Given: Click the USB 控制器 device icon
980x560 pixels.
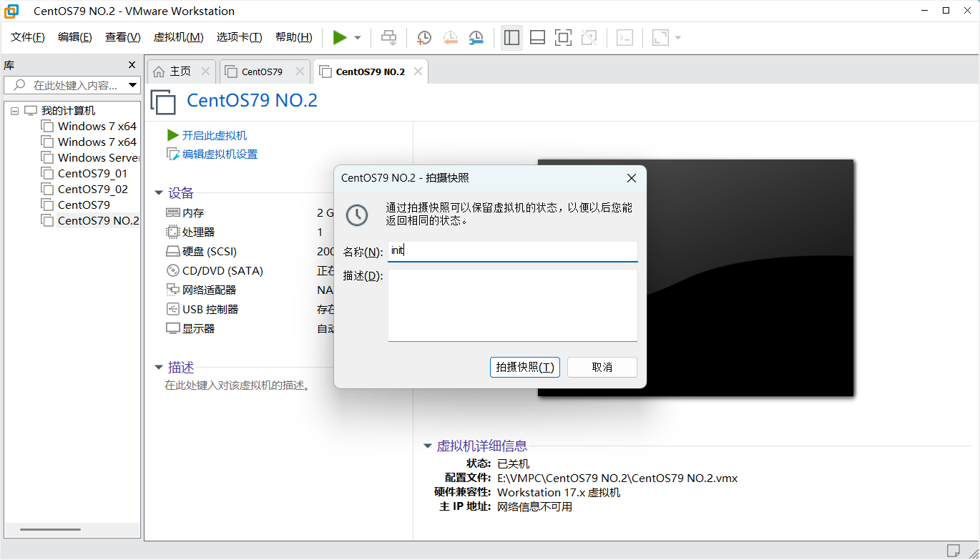Looking at the screenshot, I should (172, 310).
